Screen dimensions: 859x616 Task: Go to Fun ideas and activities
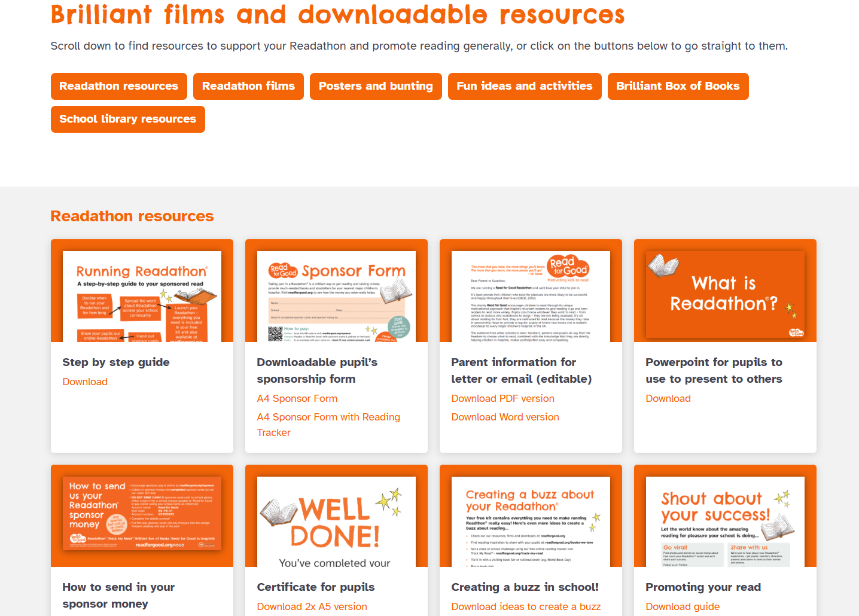pos(524,86)
